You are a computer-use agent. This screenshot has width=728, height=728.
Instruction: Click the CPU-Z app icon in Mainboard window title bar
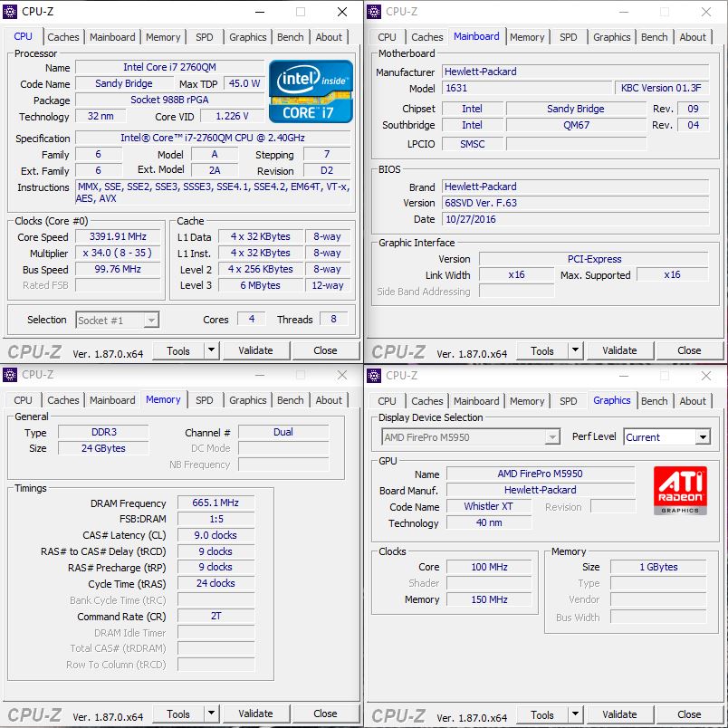click(x=374, y=12)
